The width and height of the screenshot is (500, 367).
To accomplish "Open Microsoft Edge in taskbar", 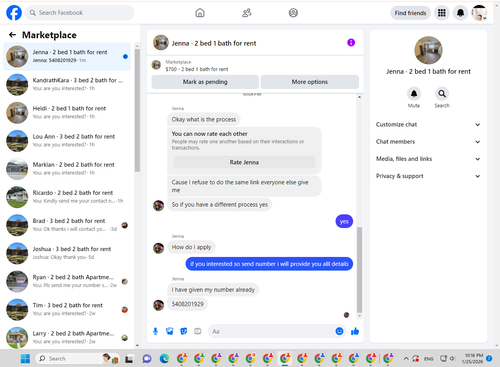I will pos(164,359).
